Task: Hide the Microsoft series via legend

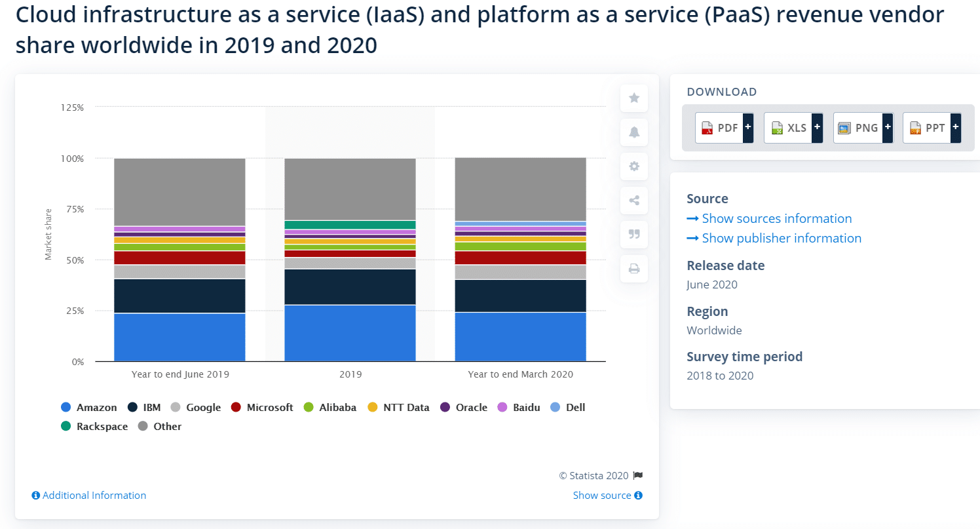Action: click(x=261, y=407)
